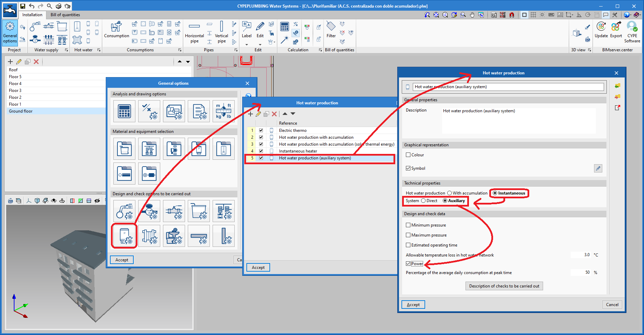644x335 pixels.
Task: Click the peak time percentage value field
Action: click(581, 273)
